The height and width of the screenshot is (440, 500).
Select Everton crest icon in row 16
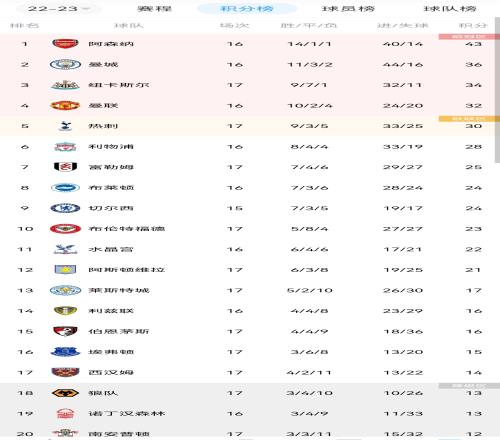(65, 352)
